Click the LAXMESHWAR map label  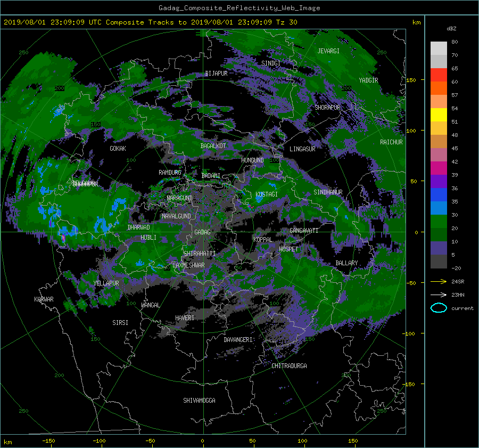tap(188, 265)
